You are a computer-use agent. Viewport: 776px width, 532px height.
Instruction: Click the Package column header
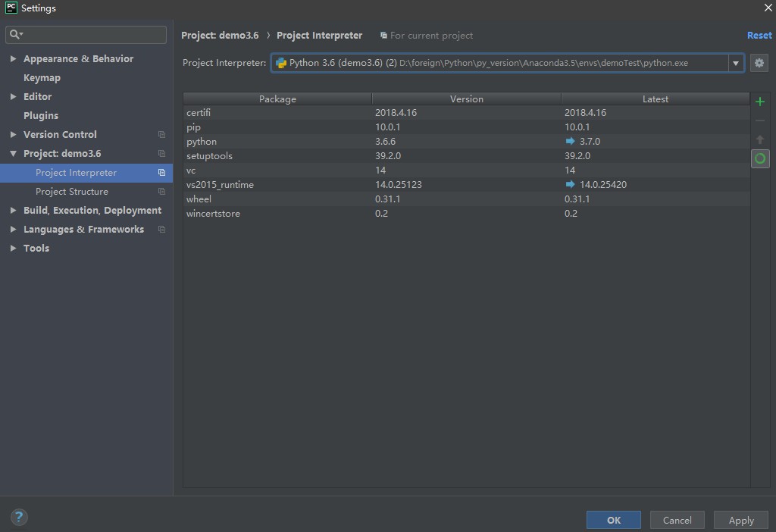277,99
